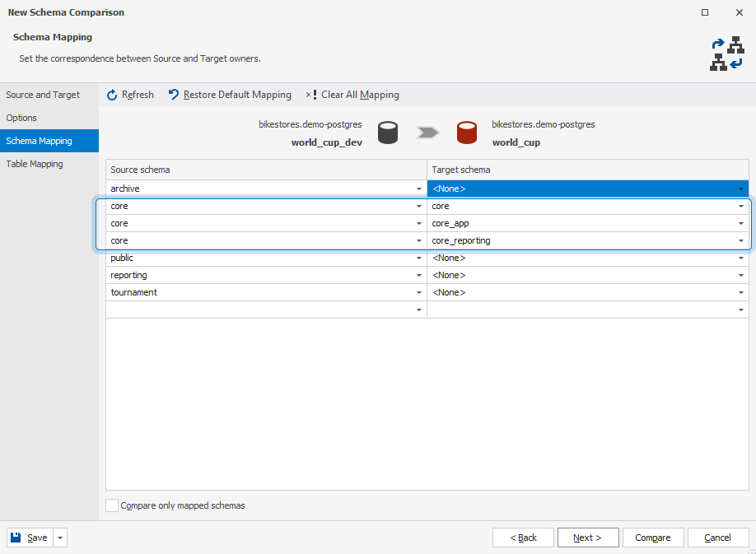Expand public source schema dropdown

coord(419,258)
